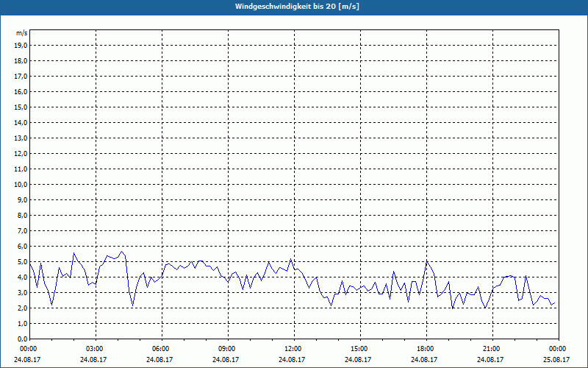Viewport: 588px width, 368px height.
Task: Click the '18,0' y-axis label
Action: click(x=21, y=61)
